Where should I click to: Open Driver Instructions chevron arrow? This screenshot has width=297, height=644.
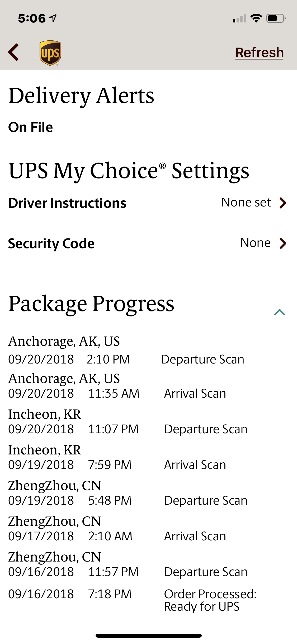click(x=283, y=203)
